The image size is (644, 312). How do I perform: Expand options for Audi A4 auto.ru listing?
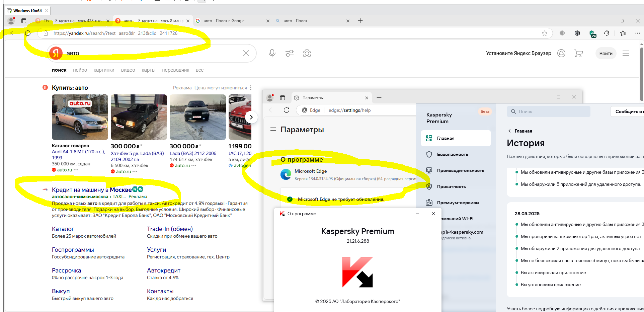click(76, 170)
